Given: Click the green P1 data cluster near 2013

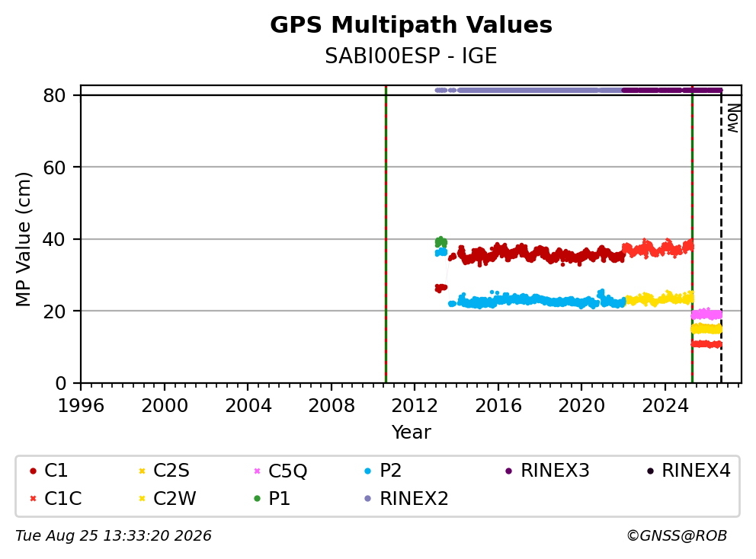Looking at the screenshot, I should [x=440, y=242].
